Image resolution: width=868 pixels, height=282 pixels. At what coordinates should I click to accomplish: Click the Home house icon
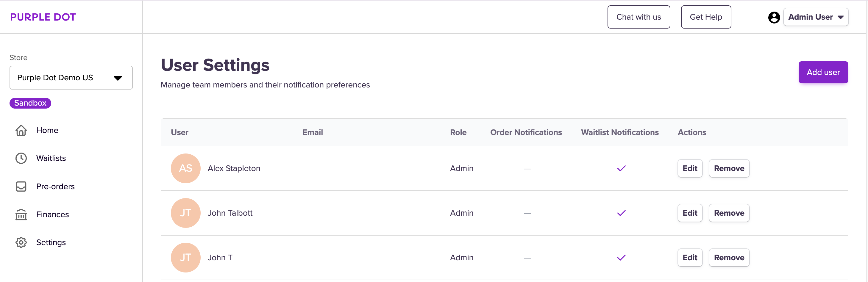tap(21, 130)
